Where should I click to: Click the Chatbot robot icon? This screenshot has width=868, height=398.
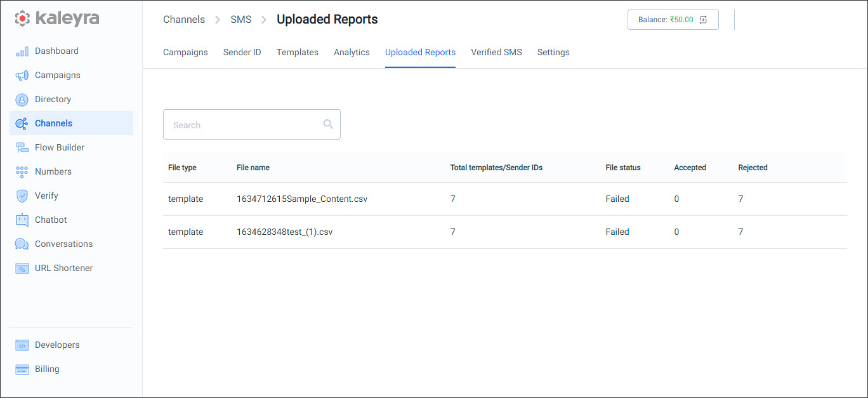click(22, 220)
